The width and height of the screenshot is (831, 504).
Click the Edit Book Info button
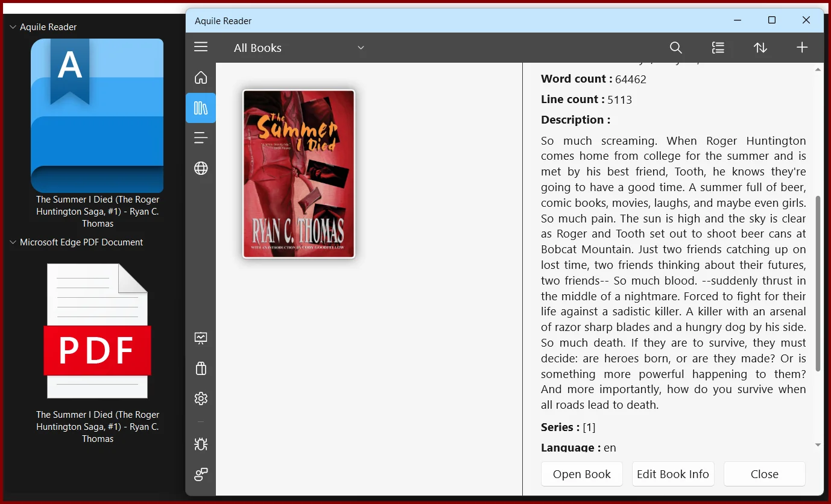pyautogui.click(x=673, y=474)
